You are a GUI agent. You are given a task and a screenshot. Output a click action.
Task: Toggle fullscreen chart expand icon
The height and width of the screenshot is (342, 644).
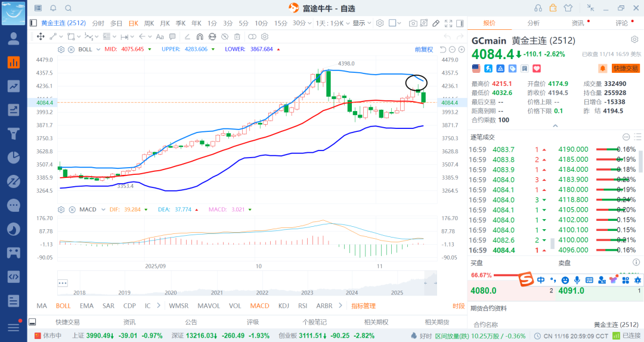tap(448, 23)
